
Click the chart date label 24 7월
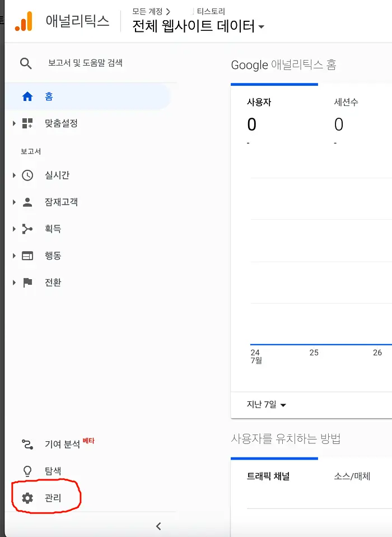pyautogui.click(x=256, y=356)
